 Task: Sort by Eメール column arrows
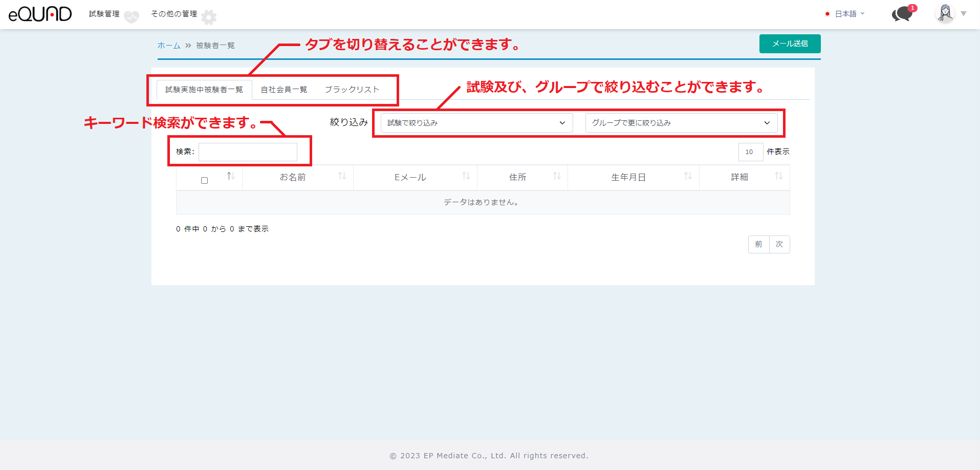click(x=466, y=177)
